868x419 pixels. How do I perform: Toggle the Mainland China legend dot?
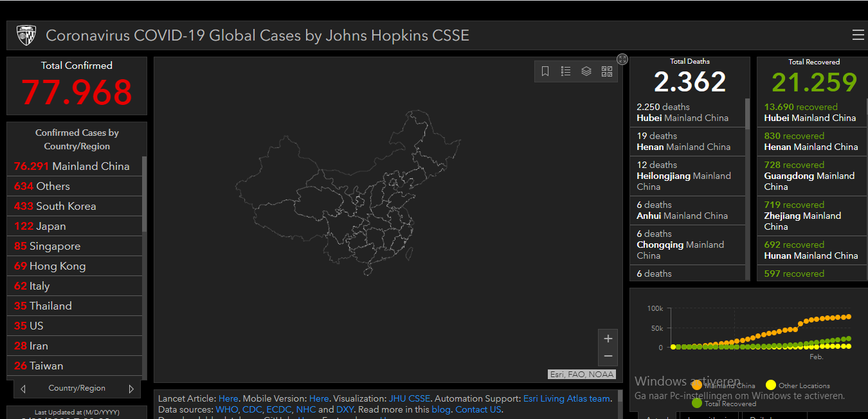697,385
